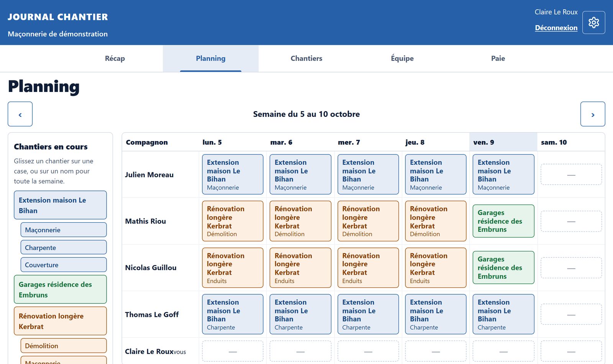Open Julien Moreau's Monday assignment
613x364 pixels.
(x=233, y=174)
